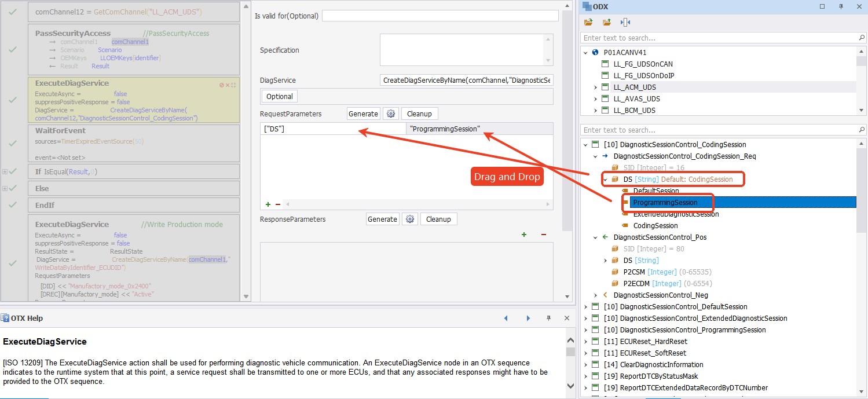Click the red disable icon on the highlighted ExecuteDiagService step
868x399 pixels.
click(x=221, y=85)
